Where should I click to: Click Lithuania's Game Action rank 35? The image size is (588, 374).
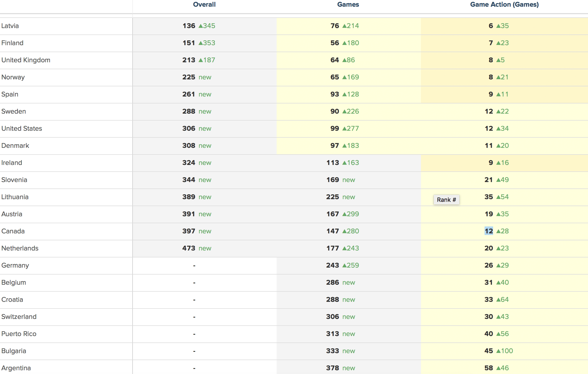pyautogui.click(x=489, y=197)
